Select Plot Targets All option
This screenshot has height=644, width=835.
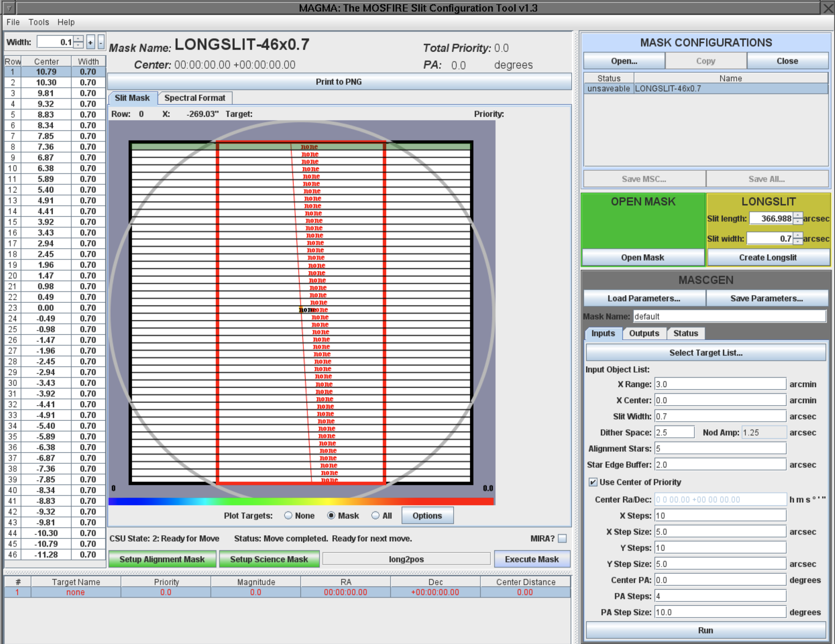coord(375,516)
